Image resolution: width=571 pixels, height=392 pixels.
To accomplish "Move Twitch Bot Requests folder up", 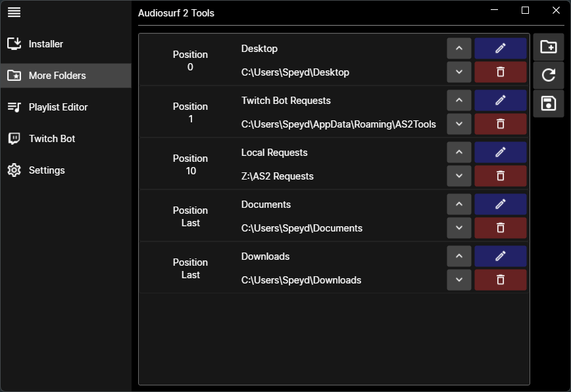I will coord(459,101).
